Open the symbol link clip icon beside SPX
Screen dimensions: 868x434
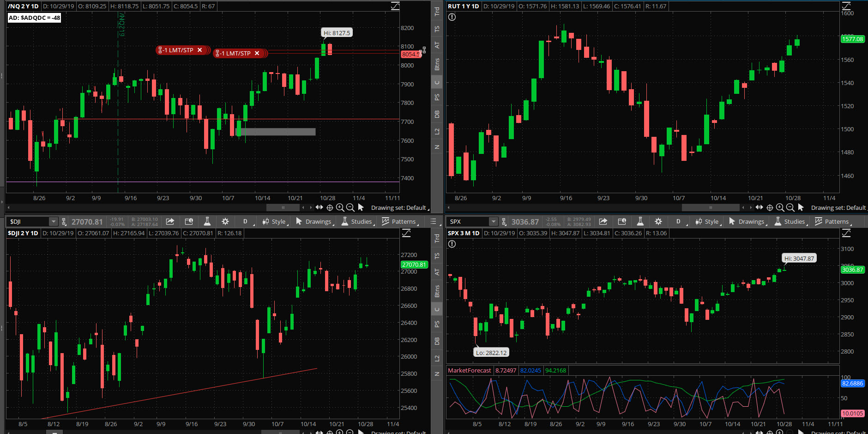(x=504, y=221)
